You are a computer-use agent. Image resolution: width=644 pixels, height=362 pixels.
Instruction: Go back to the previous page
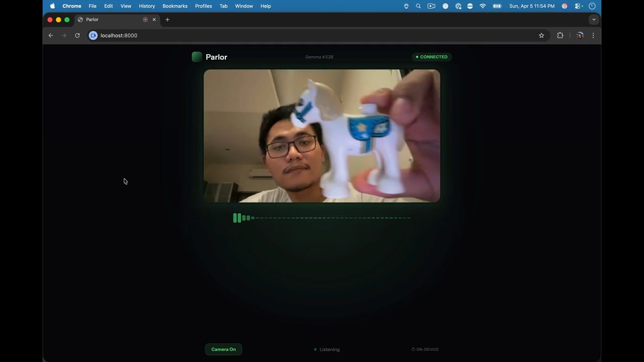coord(51,35)
